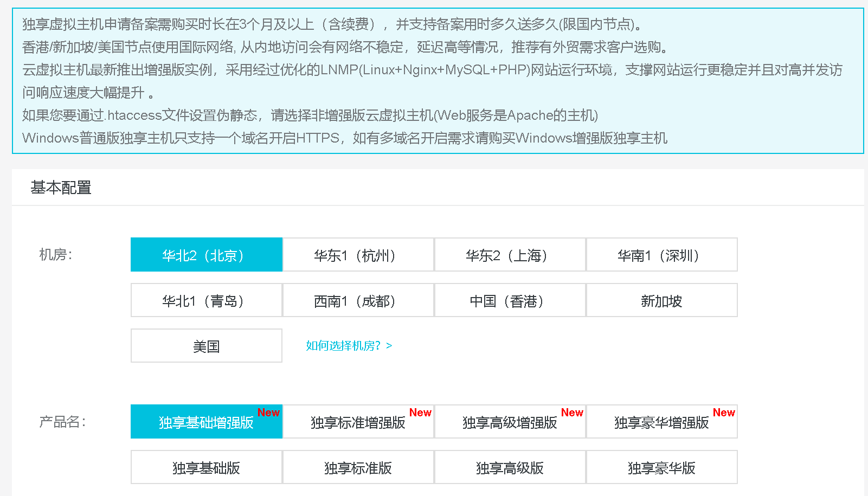
Task: Select the 独享基础版 product
Action: (205, 467)
